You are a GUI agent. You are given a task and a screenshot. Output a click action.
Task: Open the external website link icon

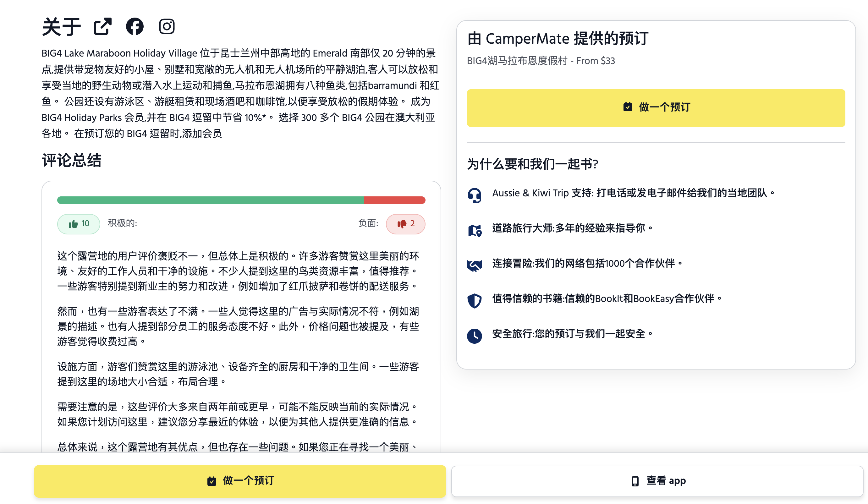tap(103, 26)
